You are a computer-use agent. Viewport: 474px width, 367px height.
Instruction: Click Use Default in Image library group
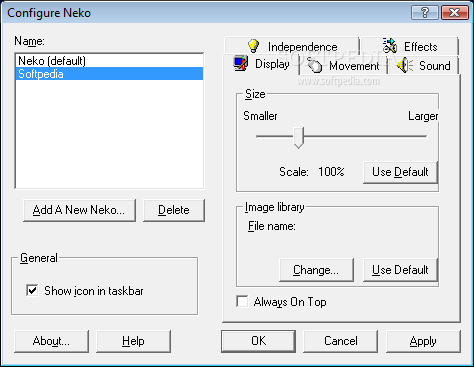[400, 270]
